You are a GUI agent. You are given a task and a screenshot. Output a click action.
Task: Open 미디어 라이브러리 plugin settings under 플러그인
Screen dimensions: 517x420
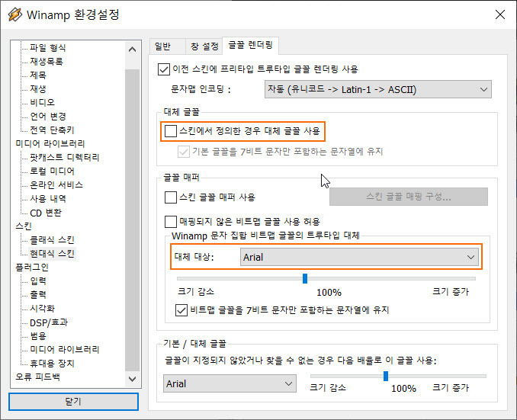pyautogui.click(x=64, y=350)
